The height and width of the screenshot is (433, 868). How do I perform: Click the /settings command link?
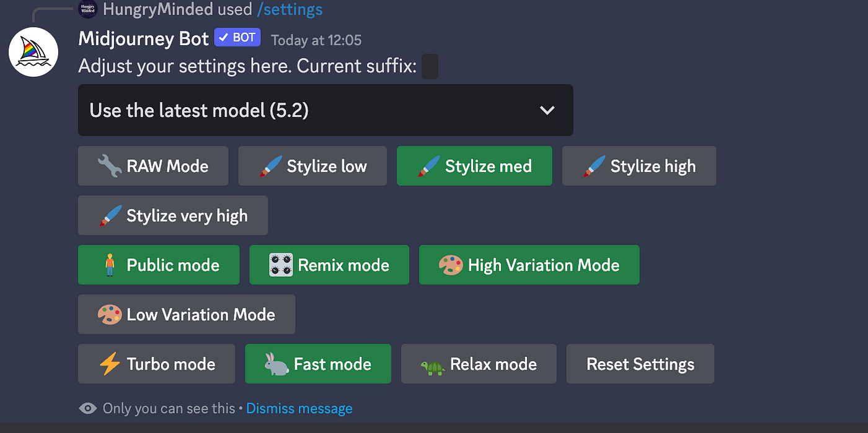(290, 9)
